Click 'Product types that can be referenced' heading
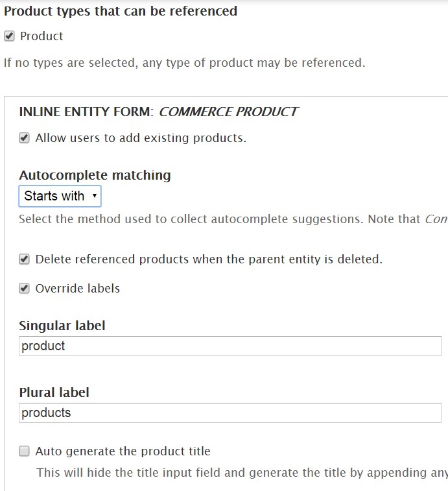Screen dimensions: 448x491 tap(121, 11)
